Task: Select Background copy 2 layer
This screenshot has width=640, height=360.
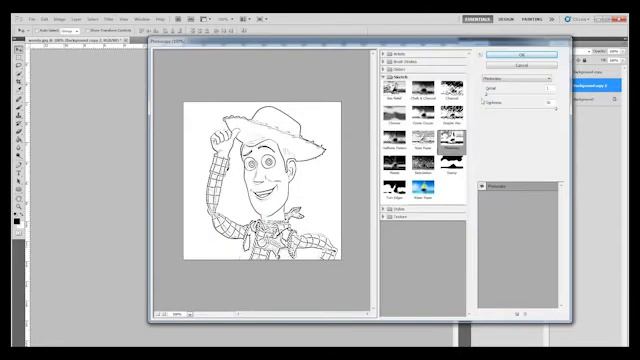Action: coord(596,86)
